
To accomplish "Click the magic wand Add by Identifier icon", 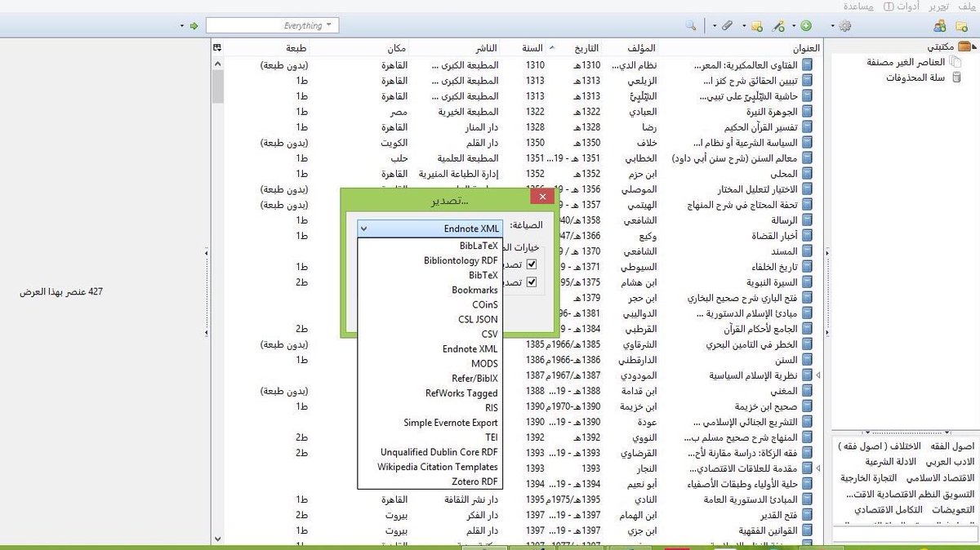I will pyautogui.click(x=779, y=25).
